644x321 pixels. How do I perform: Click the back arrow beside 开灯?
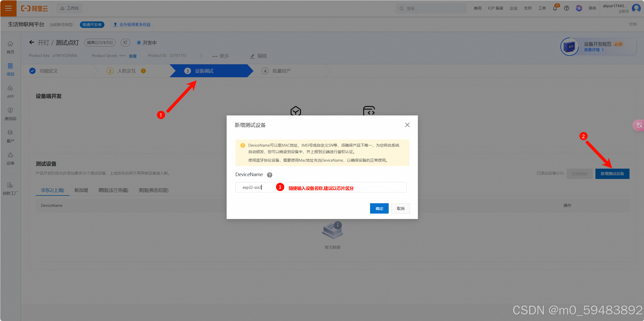32,42
